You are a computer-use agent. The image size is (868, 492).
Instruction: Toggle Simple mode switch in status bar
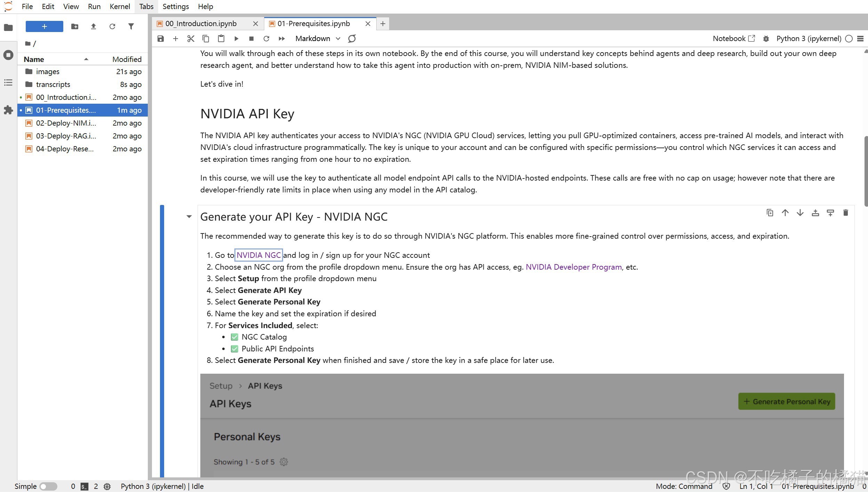pos(48,486)
